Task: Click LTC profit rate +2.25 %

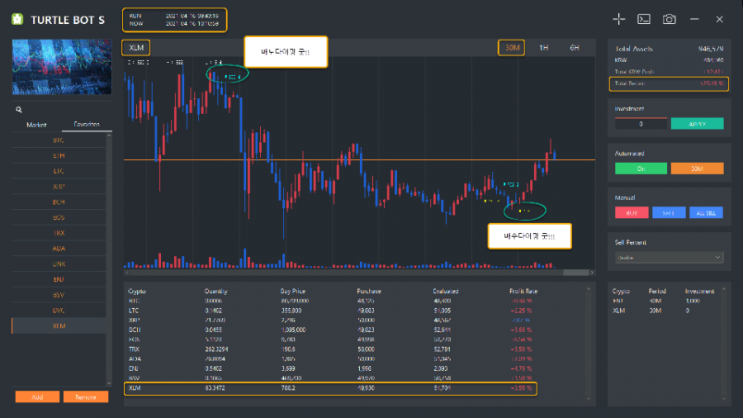Action: [521, 310]
